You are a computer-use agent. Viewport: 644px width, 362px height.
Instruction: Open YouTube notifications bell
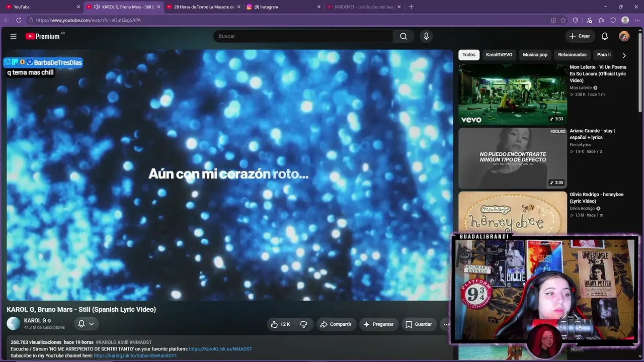click(605, 36)
